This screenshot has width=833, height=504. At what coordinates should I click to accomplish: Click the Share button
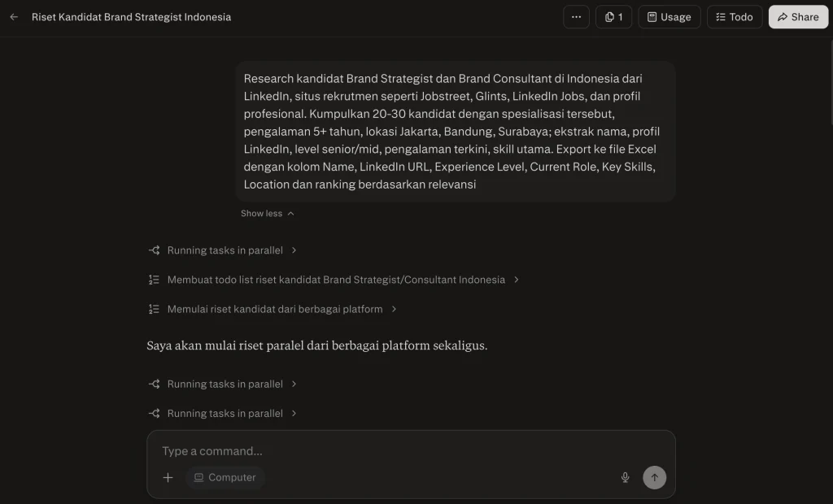[x=797, y=16]
